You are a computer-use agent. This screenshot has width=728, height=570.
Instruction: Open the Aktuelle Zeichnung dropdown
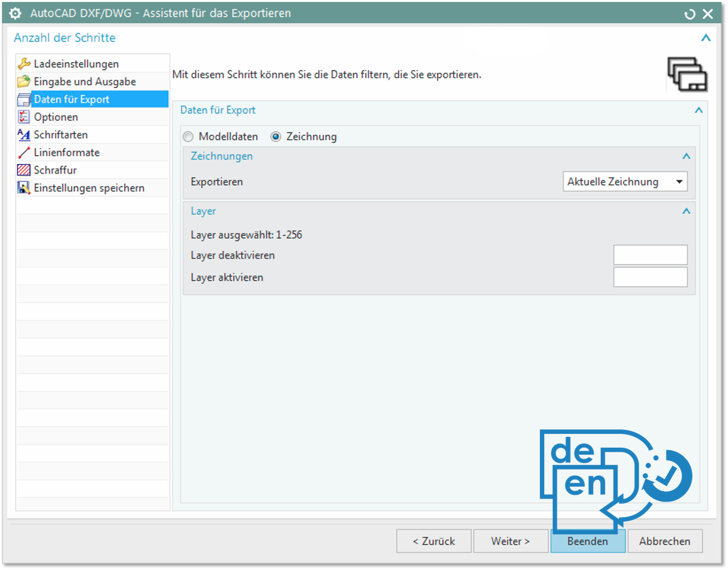pyautogui.click(x=625, y=182)
